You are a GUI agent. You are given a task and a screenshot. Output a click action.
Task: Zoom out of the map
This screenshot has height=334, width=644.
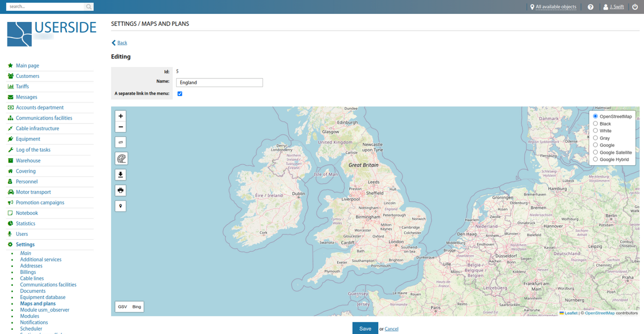pyautogui.click(x=120, y=127)
